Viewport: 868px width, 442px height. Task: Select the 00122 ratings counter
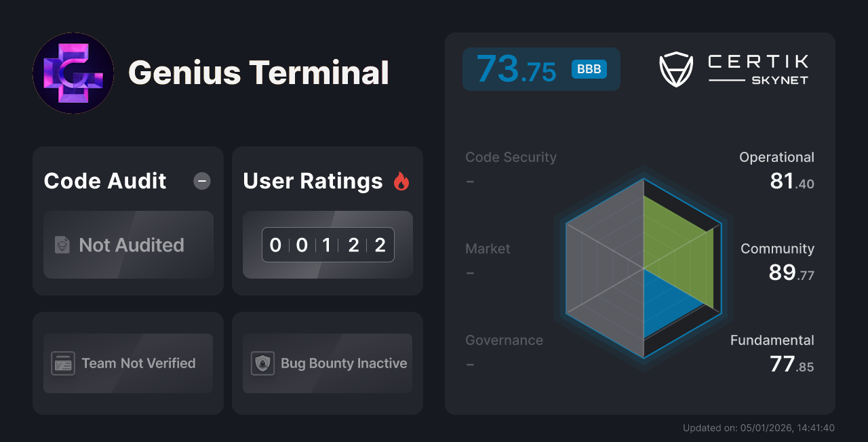[x=328, y=245]
